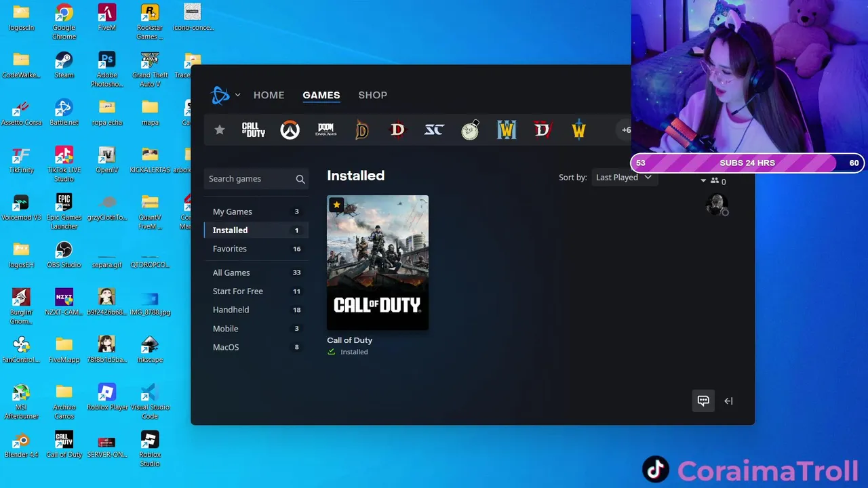Open the round potion-face game icon
This screenshot has height=488, width=868.
[470, 130]
